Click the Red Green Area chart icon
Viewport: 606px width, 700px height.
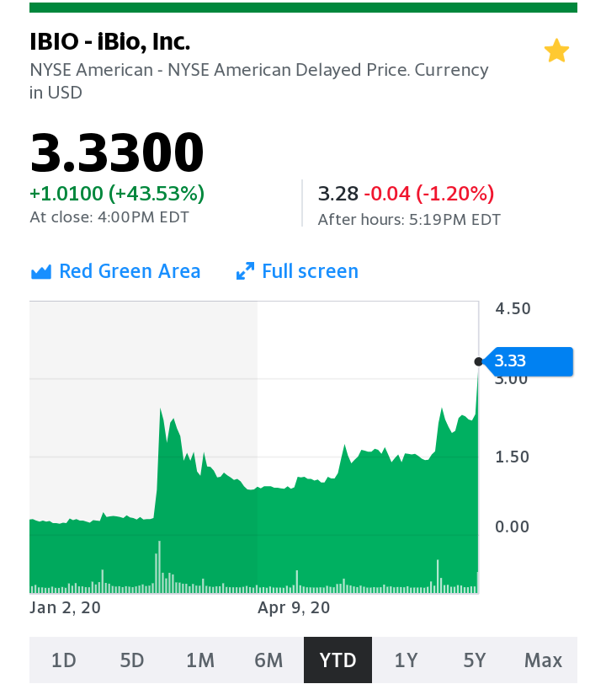click(x=41, y=271)
